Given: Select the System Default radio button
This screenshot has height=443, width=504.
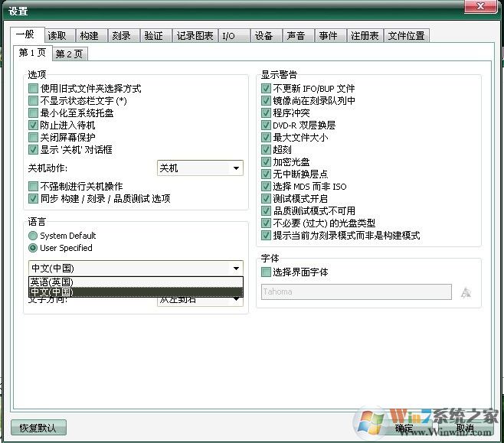Looking at the screenshot, I should 33,236.
